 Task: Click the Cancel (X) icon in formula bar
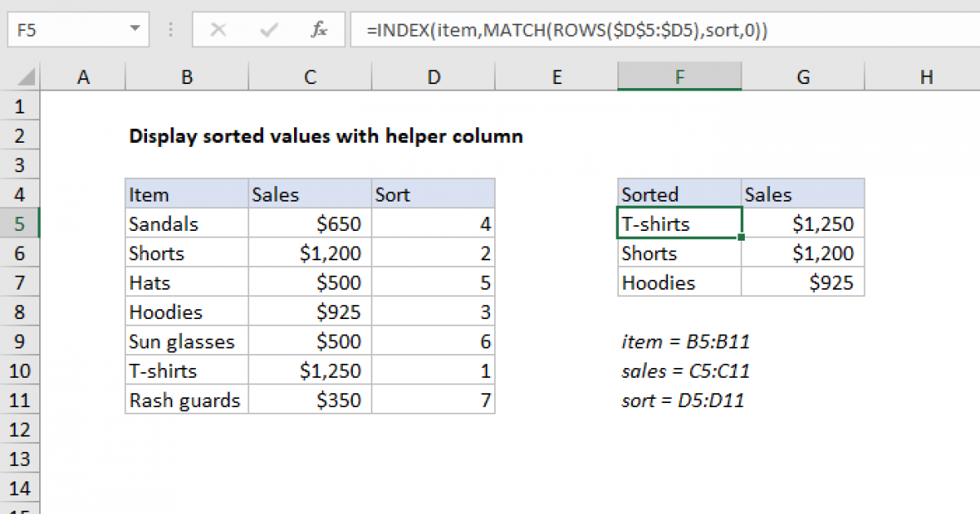[x=217, y=30]
